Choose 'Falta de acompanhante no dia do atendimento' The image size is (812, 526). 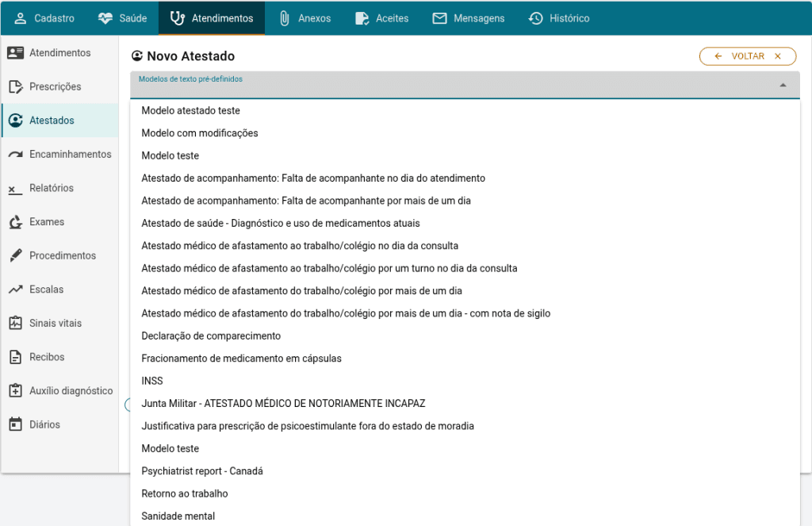click(x=465, y=179)
